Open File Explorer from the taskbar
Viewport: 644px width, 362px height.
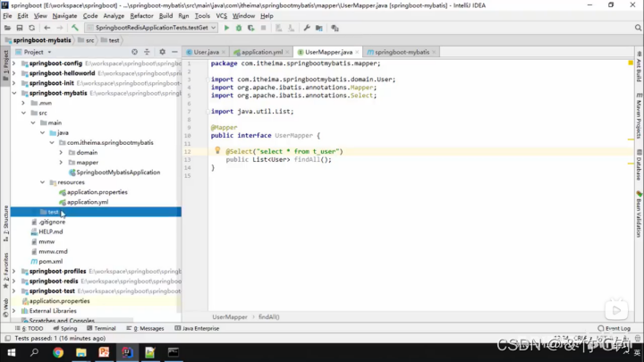pos(80,352)
